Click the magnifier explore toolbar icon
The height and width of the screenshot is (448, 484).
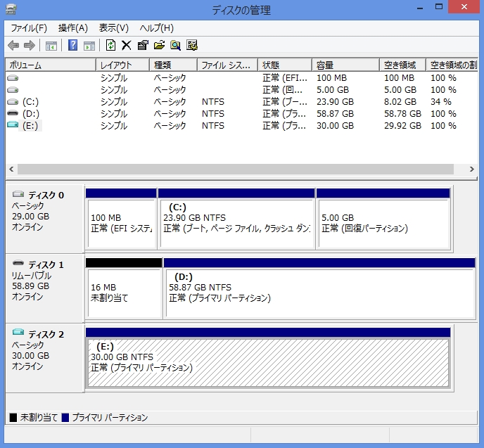[175, 46]
